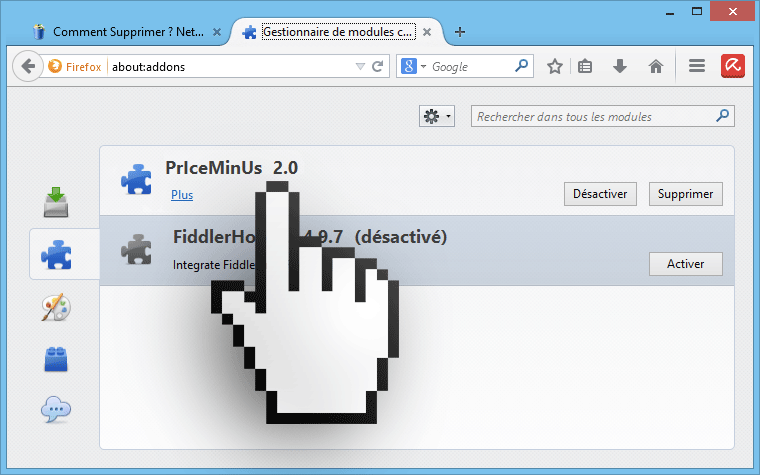Click the Rechercher dans tous les modules field

click(602, 116)
